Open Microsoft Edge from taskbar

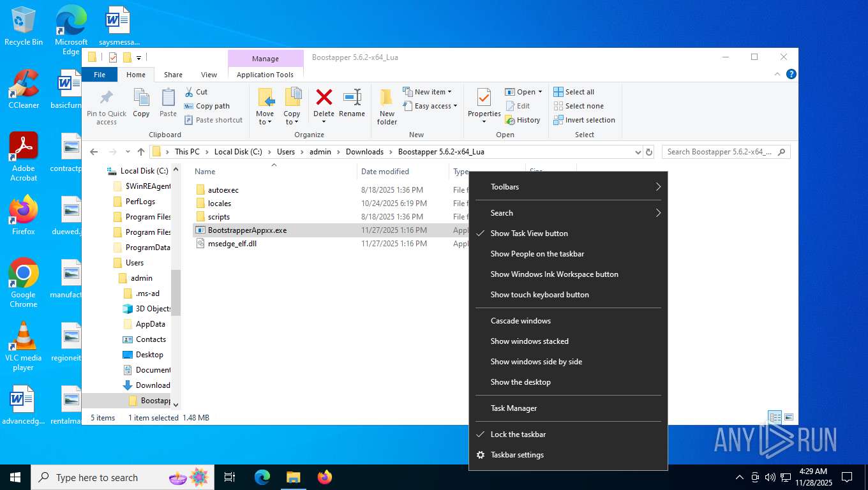(262, 477)
